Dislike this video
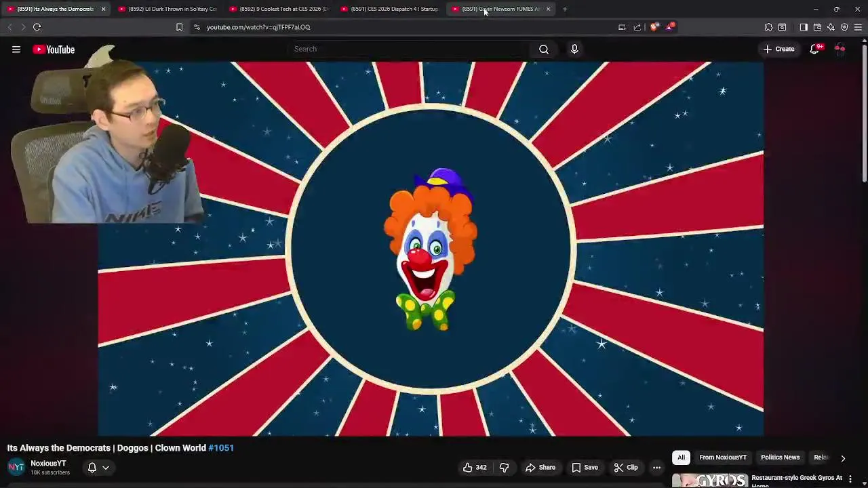 pyautogui.click(x=504, y=468)
